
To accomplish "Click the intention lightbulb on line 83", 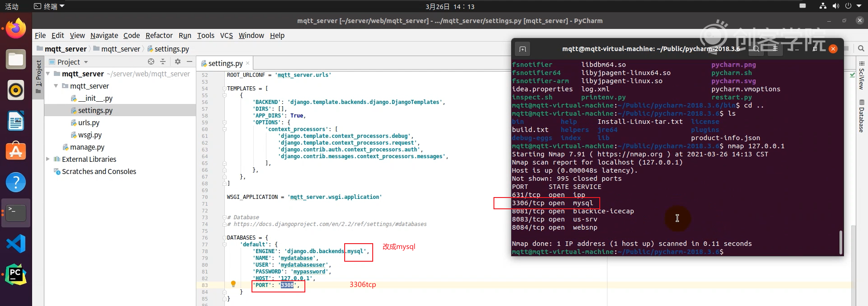I will click(233, 284).
